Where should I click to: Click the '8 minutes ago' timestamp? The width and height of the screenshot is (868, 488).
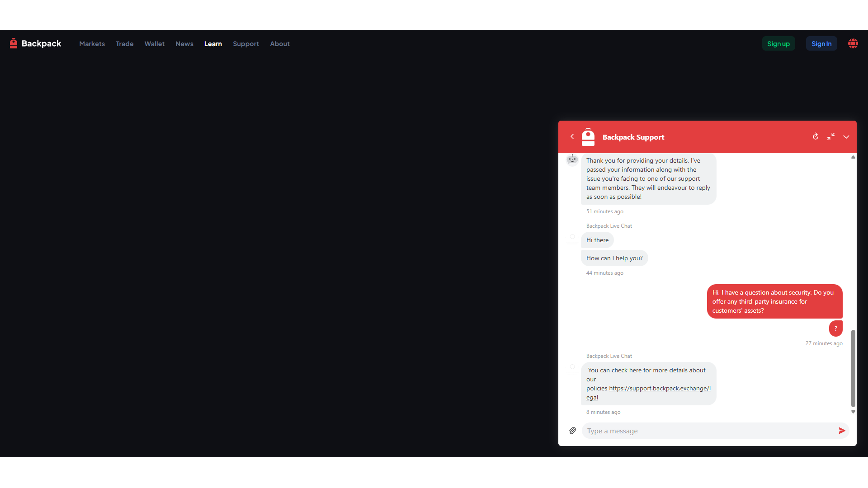[603, 412]
